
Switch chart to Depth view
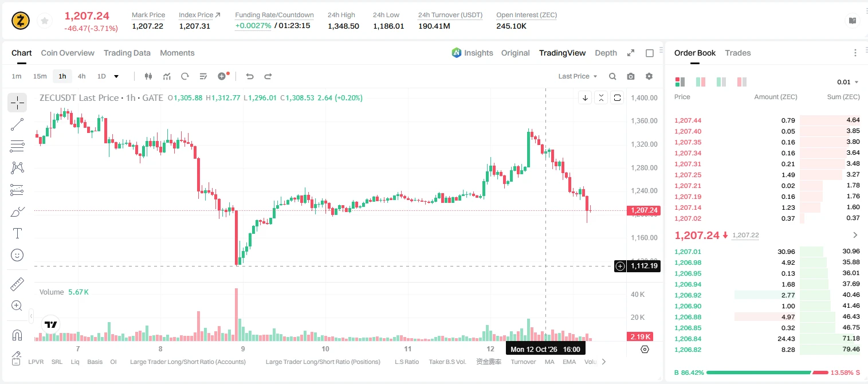[606, 53]
